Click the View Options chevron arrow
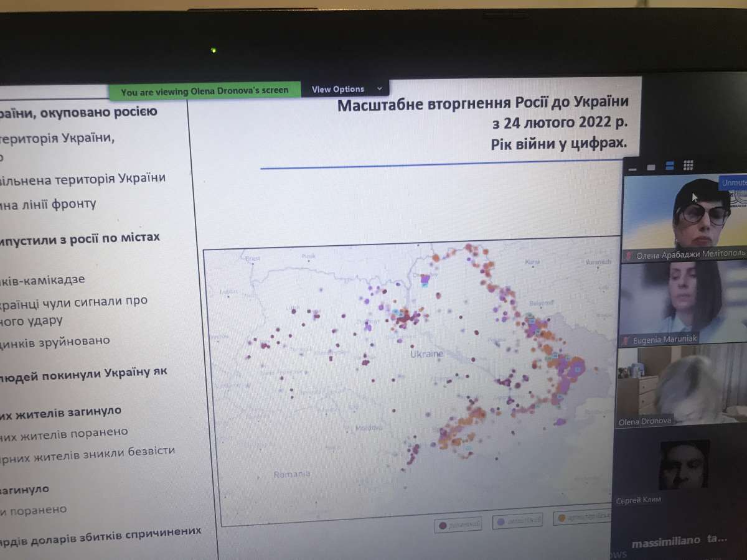This screenshot has height=560, width=747. [380, 89]
